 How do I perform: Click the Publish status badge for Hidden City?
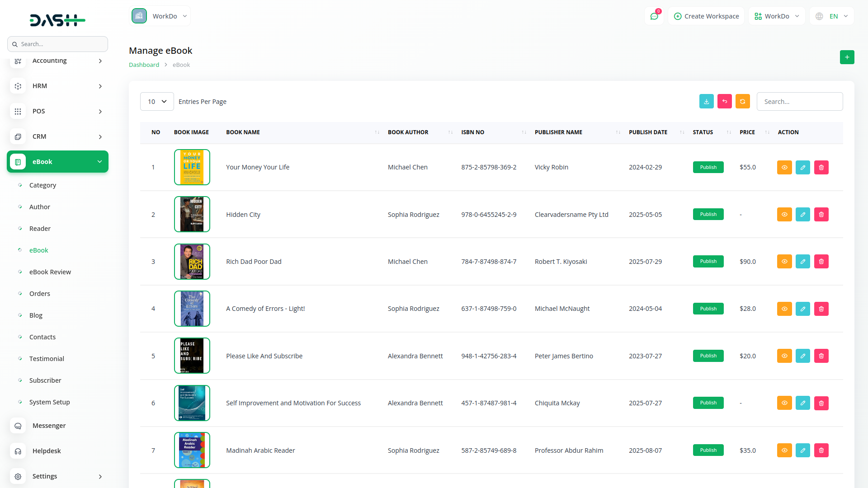point(708,215)
